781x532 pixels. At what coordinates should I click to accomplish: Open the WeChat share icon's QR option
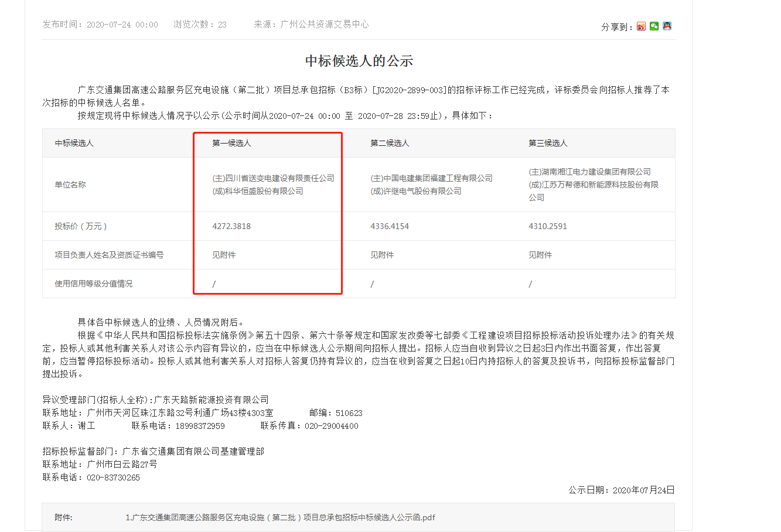(x=654, y=26)
